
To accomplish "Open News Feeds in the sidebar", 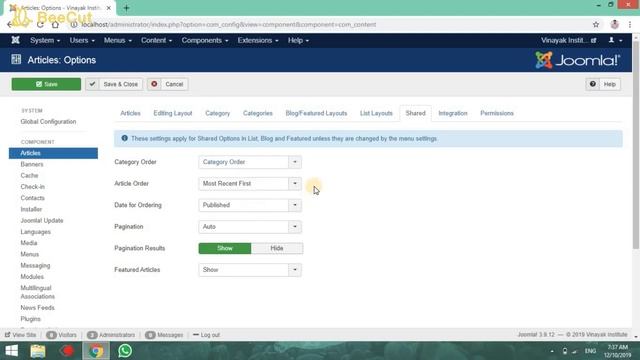I will pyautogui.click(x=37, y=308).
